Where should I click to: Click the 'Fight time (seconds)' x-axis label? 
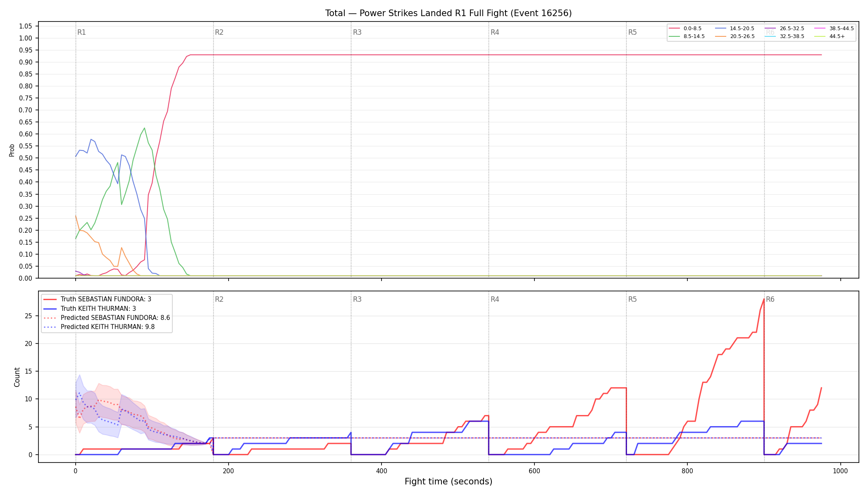[448, 482]
